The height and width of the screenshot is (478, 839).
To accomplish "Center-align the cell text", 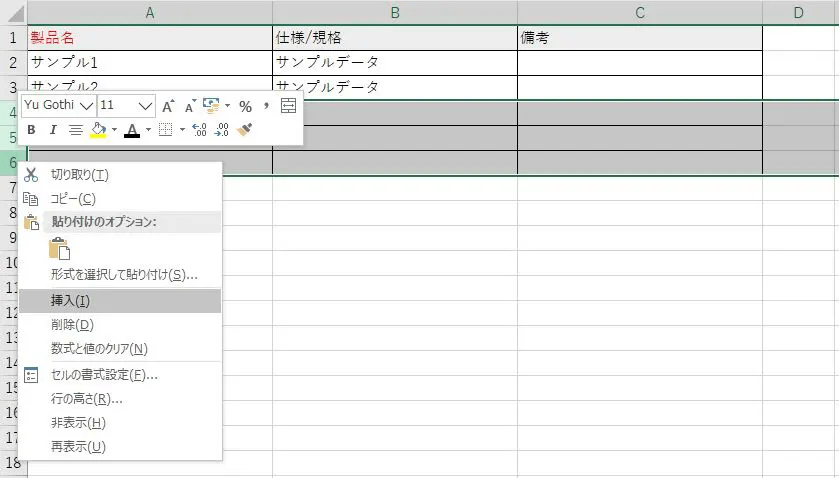I will coord(75,130).
